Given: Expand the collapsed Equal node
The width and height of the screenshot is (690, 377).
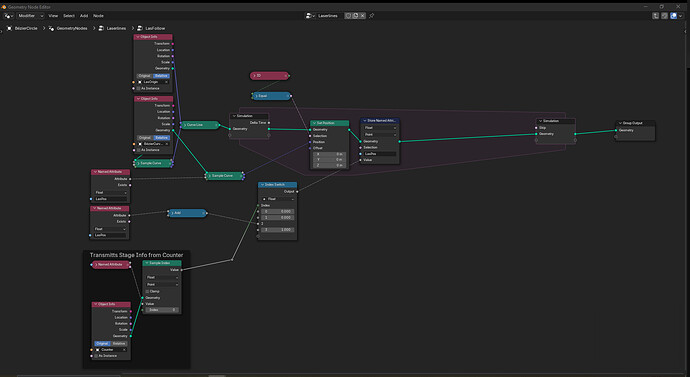Looking at the screenshot, I should tap(256, 96).
